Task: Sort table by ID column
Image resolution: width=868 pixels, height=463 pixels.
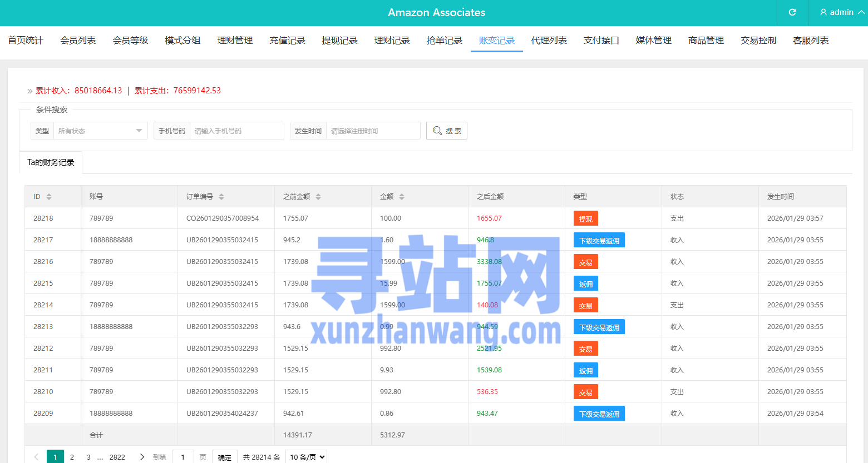Action: coord(48,197)
